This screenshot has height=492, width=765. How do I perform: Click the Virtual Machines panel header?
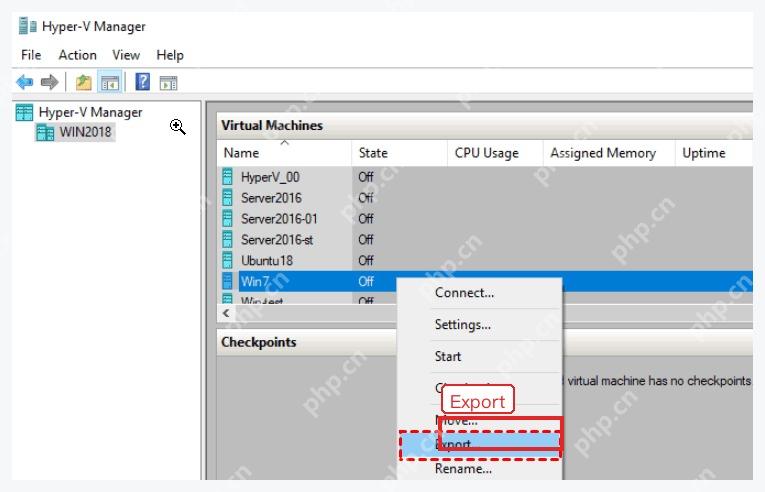[x=485, y=125]
